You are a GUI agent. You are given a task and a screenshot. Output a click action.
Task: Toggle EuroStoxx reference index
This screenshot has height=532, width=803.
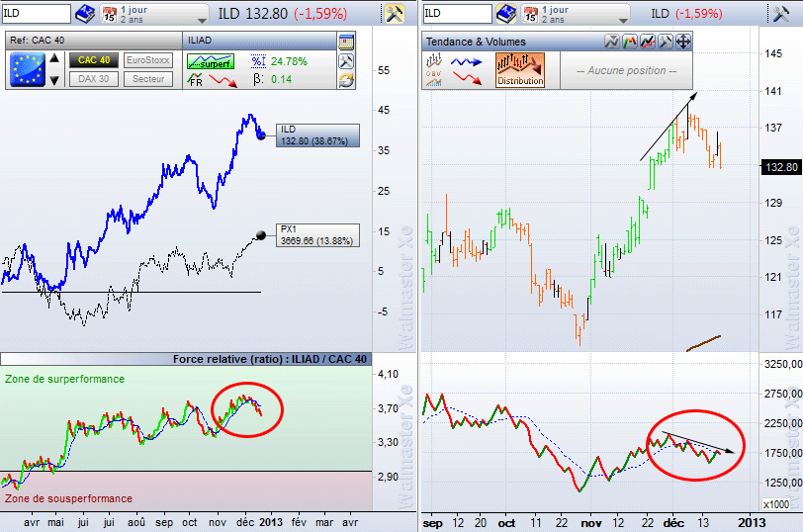[x=148, y=60]
